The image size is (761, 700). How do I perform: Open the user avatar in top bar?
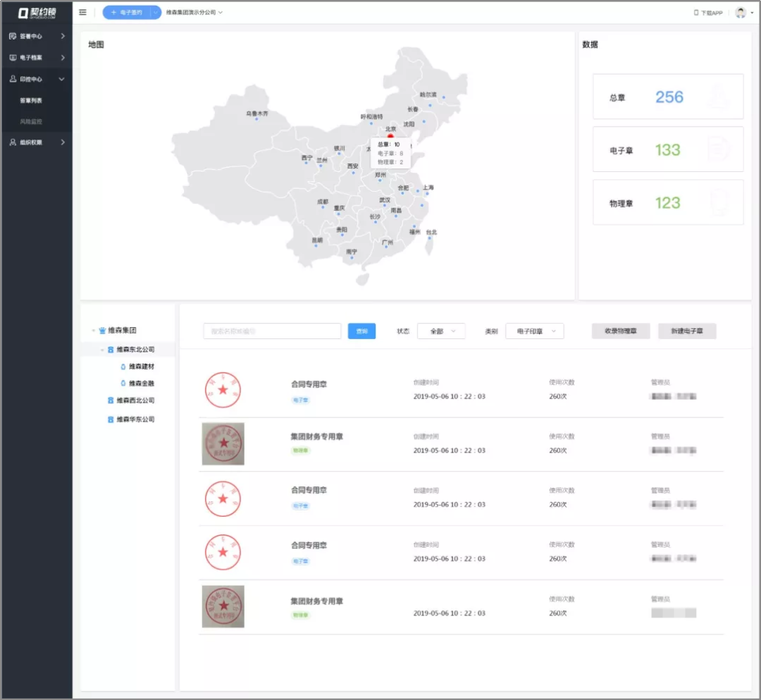click(740, 13)
